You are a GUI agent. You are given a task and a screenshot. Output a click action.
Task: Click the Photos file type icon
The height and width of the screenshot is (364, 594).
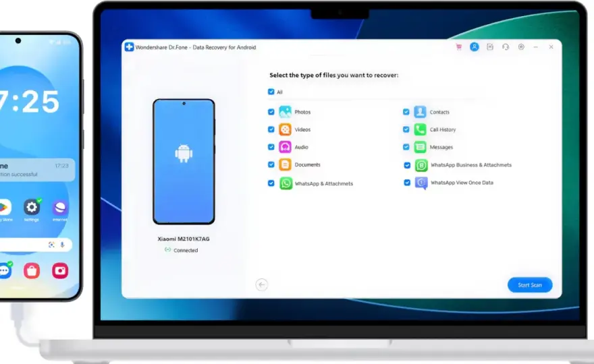click(286, 112)
